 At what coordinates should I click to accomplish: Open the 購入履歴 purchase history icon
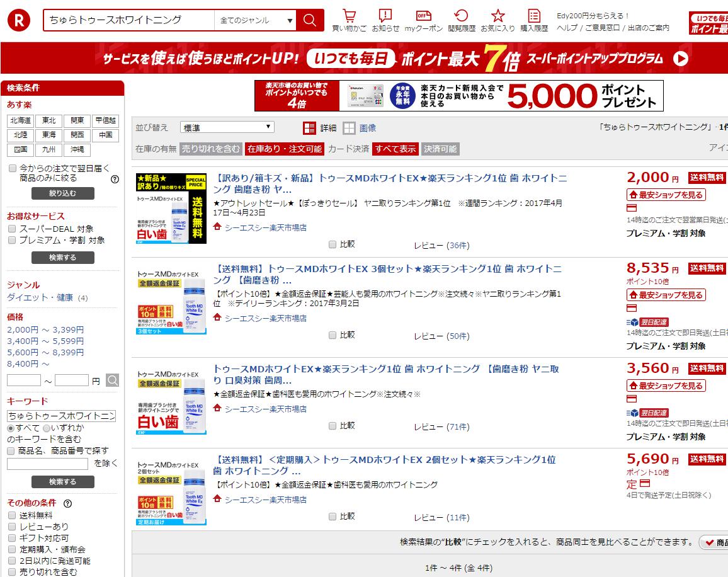pos(534,16)
